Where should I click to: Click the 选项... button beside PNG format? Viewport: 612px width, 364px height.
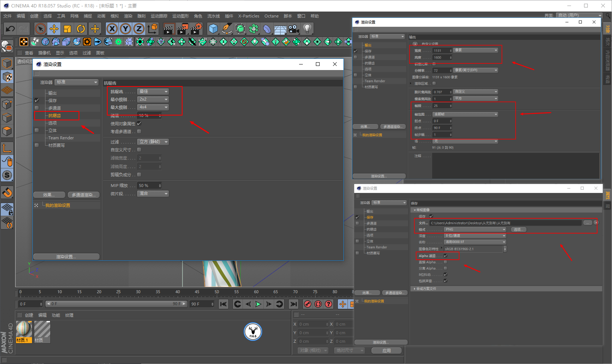[518, 230]
